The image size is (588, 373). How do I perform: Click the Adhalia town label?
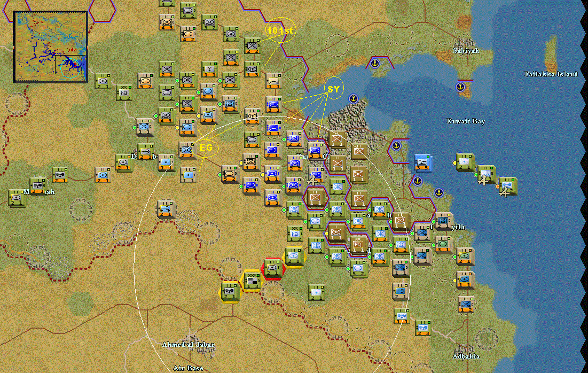coord(466,356)
